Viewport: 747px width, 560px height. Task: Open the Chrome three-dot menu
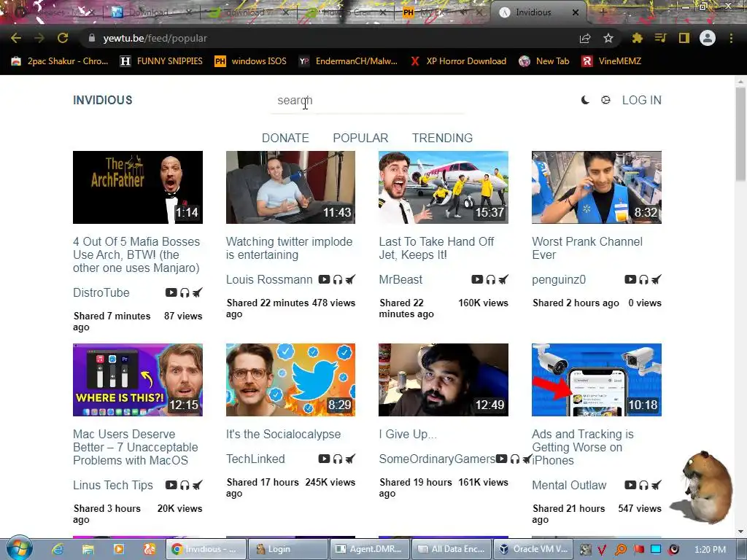coord(731,38)
